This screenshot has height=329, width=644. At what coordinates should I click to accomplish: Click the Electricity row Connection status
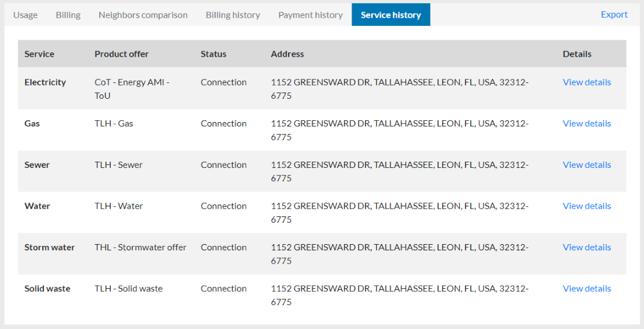tap(223, 82)
